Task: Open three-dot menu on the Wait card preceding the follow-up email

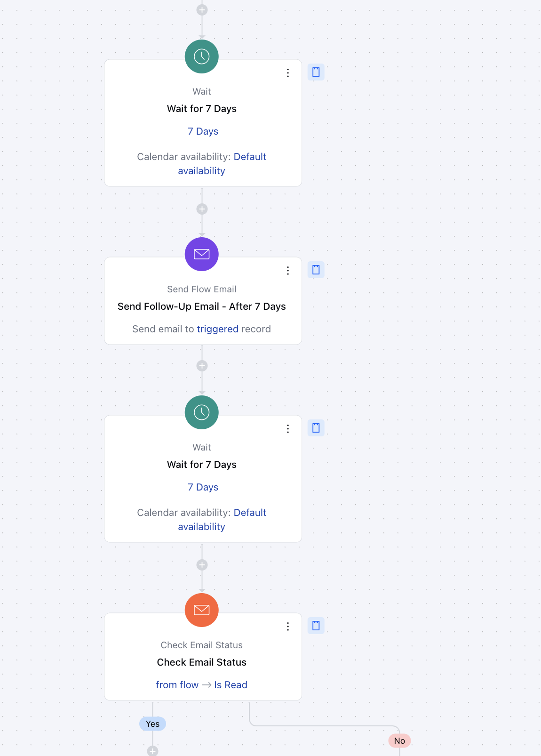Action: click(288, 73)
